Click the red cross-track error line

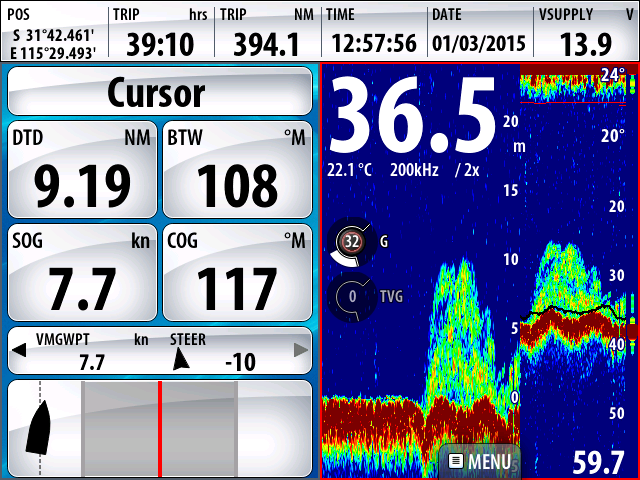(159, 428)
